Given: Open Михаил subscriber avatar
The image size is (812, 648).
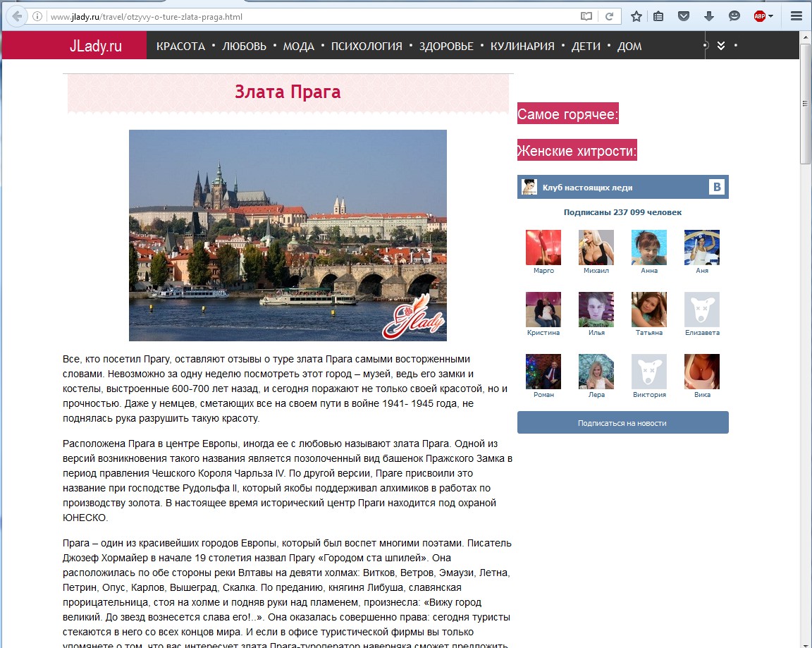Looking at the screenshot, I should (596, 247).
